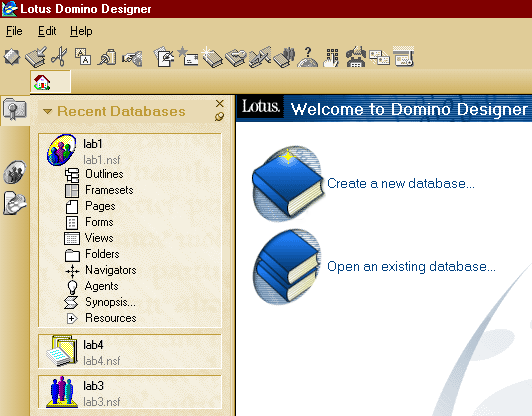Open Pages under lab1
This screenshot has height=416, width=532.
tap(100, 206)
